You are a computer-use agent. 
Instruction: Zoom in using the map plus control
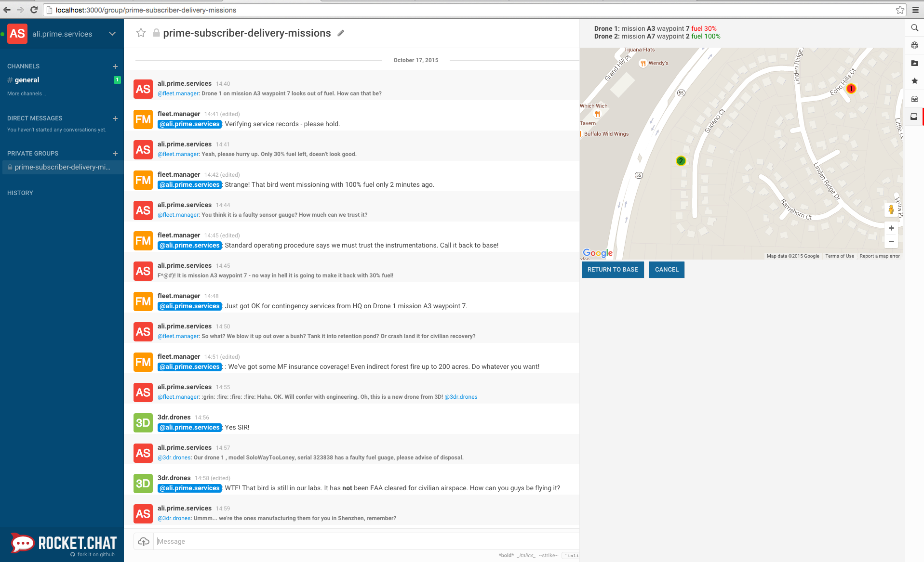point(891,228)
